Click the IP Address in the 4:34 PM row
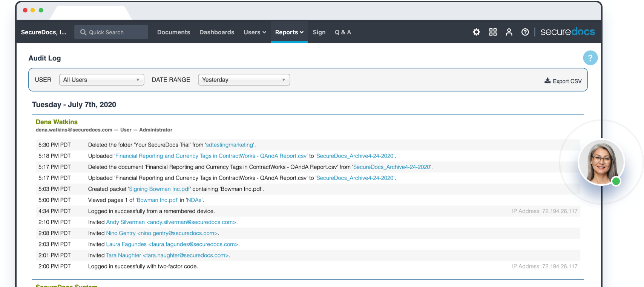The image size is (644, 287). click(x=544, y=211)
